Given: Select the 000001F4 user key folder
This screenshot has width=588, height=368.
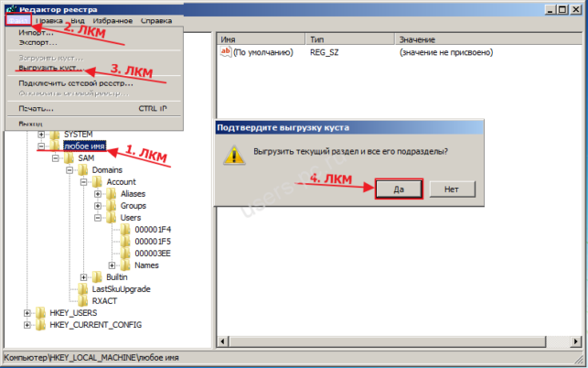Looking at the screenshot, I should coord(125,230).
